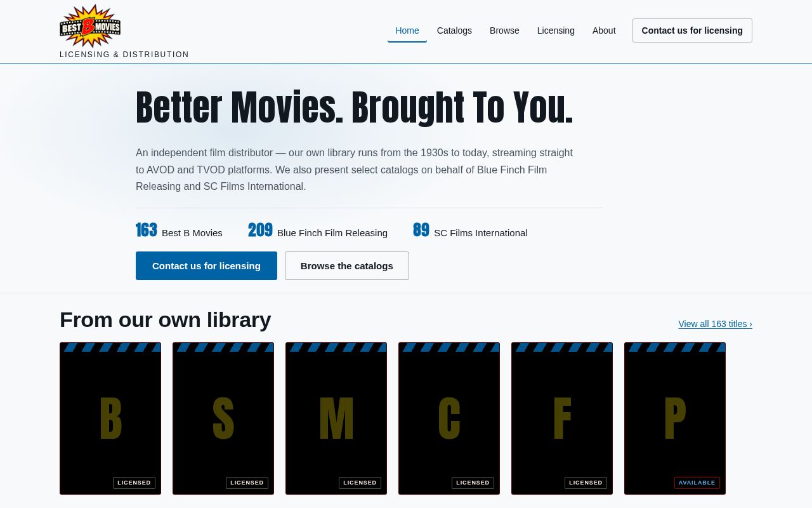Go to the Home nav item
This screenshot has height=508, width=812.
pos(407,30)
